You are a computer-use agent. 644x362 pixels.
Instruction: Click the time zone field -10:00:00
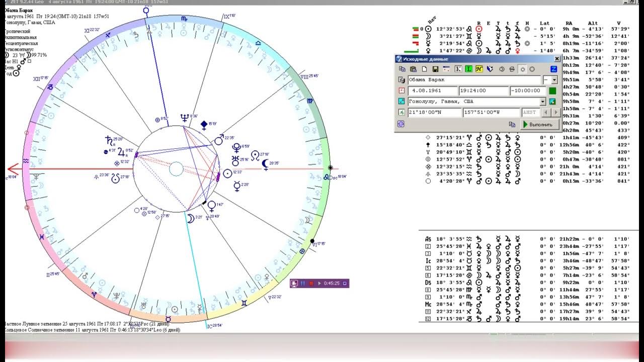[528, 90]
